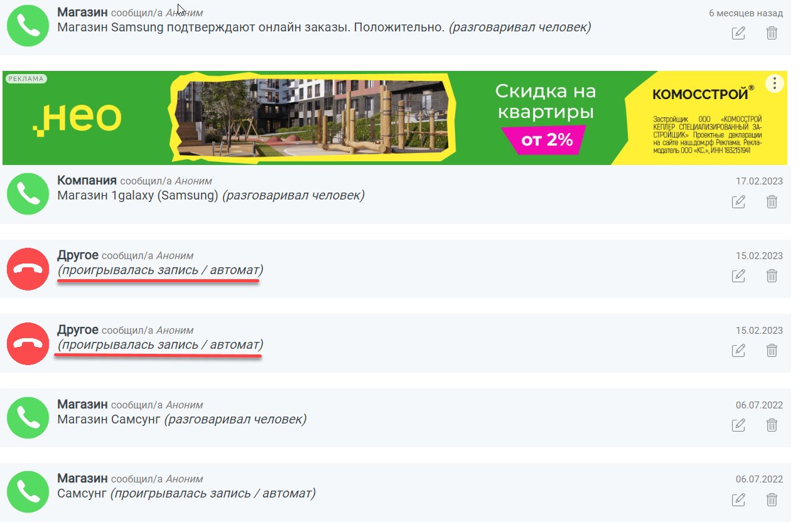Viewport: 808px width, 532px height.
Task: Click edit icon on first 15.02.2023 review
Action: point(739,276)
